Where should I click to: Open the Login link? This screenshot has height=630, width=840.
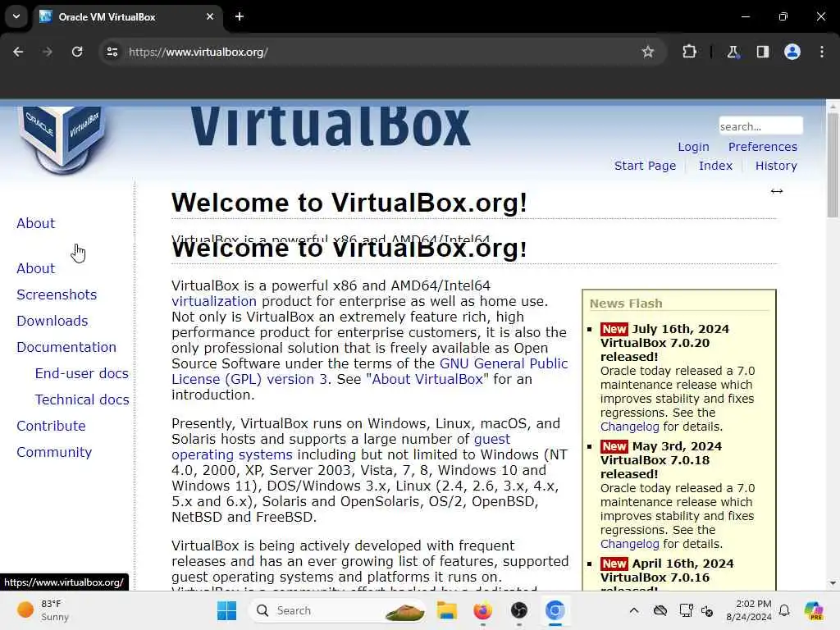tap(693, 147)
